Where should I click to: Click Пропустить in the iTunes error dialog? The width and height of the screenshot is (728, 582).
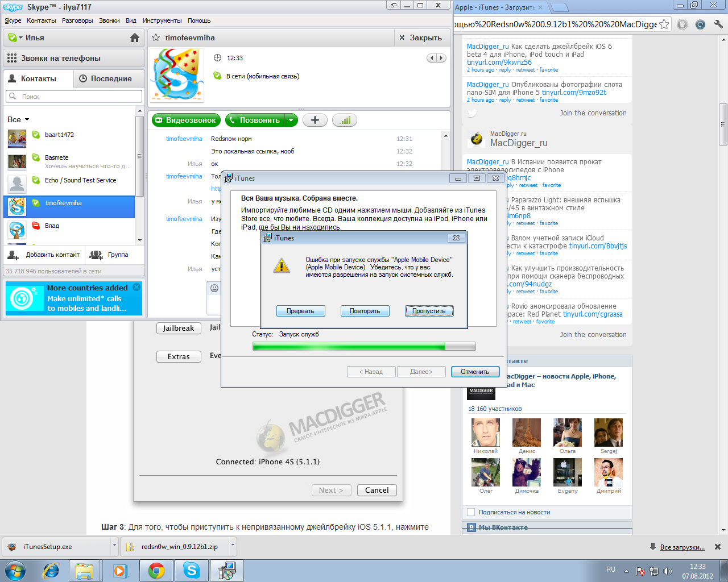[x=429, y=311]
